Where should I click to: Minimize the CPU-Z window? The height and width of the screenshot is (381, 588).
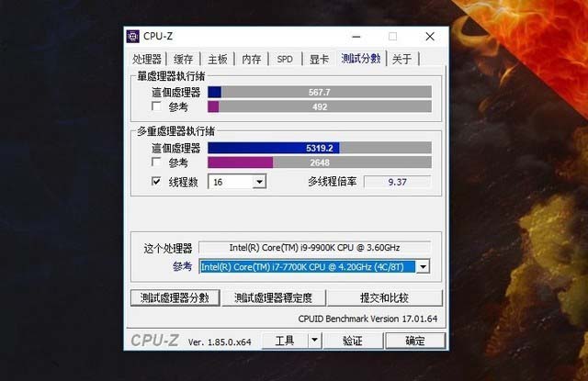click(356, 37)
